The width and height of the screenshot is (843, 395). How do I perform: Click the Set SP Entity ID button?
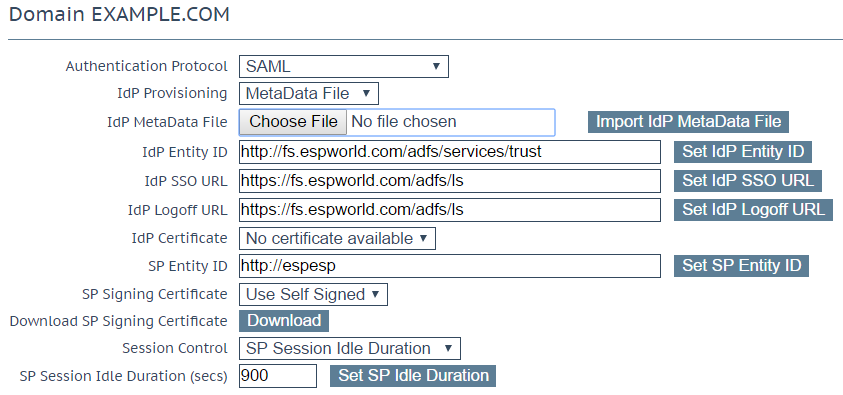741,266
